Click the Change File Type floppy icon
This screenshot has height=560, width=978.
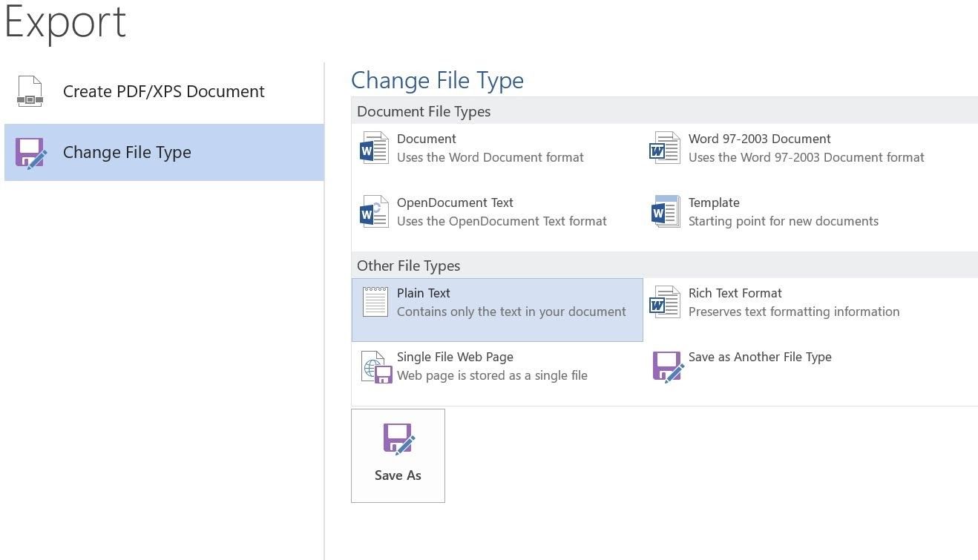tap(30, 153)
